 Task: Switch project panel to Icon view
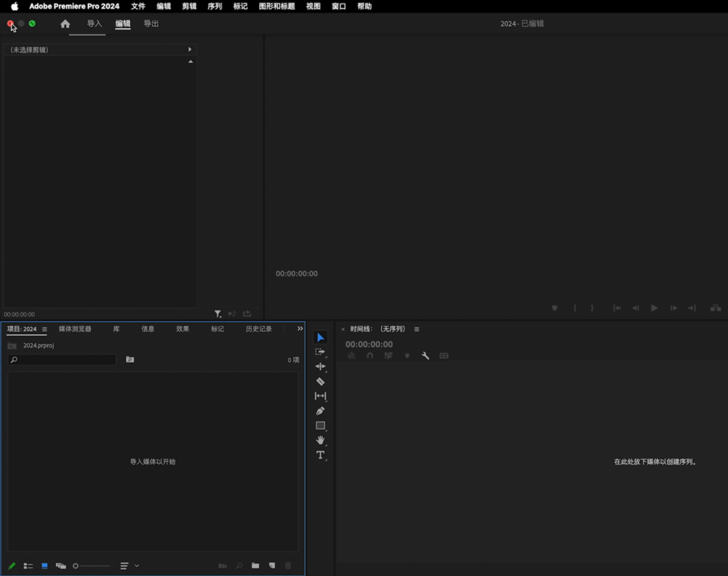coord(44,566)
